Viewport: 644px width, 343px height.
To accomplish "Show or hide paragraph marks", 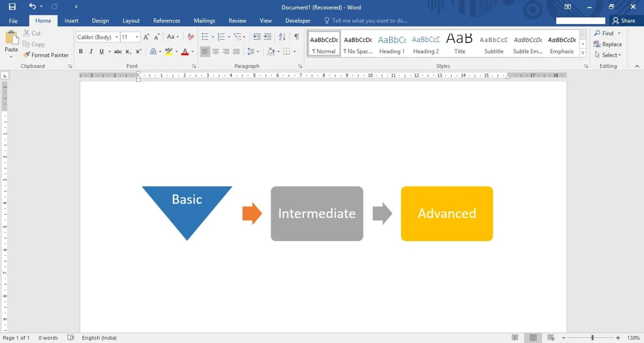I will [297, 37].
